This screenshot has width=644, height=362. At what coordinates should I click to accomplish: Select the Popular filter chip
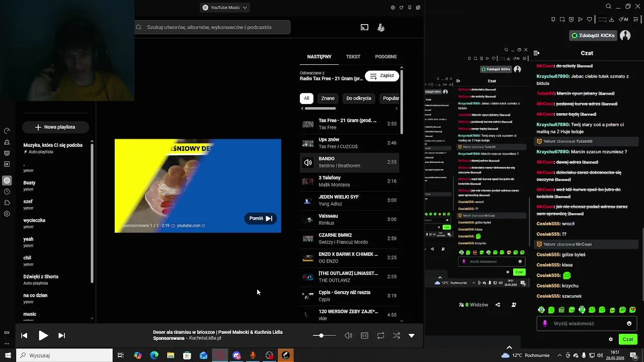tap(389, 99)
